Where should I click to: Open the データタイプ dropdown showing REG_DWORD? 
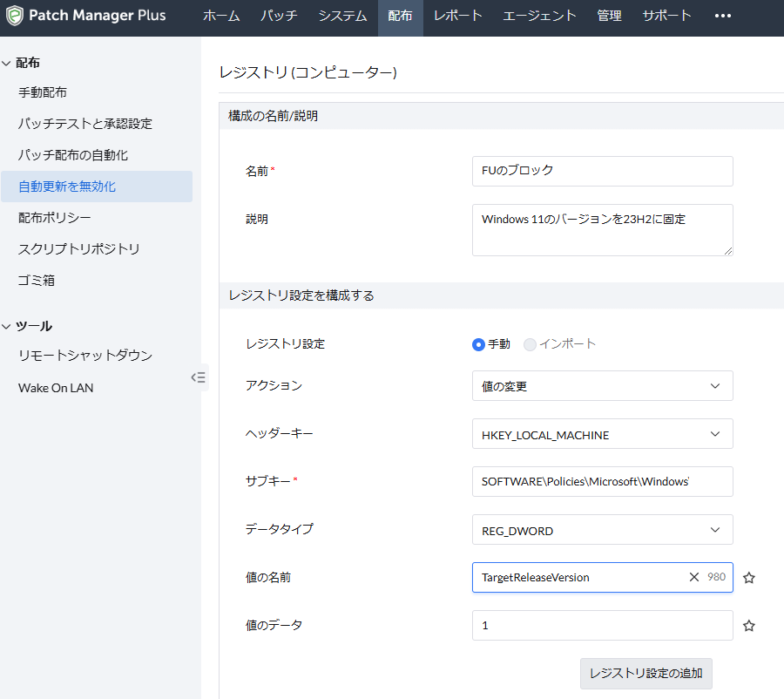(x=602, y=530)
